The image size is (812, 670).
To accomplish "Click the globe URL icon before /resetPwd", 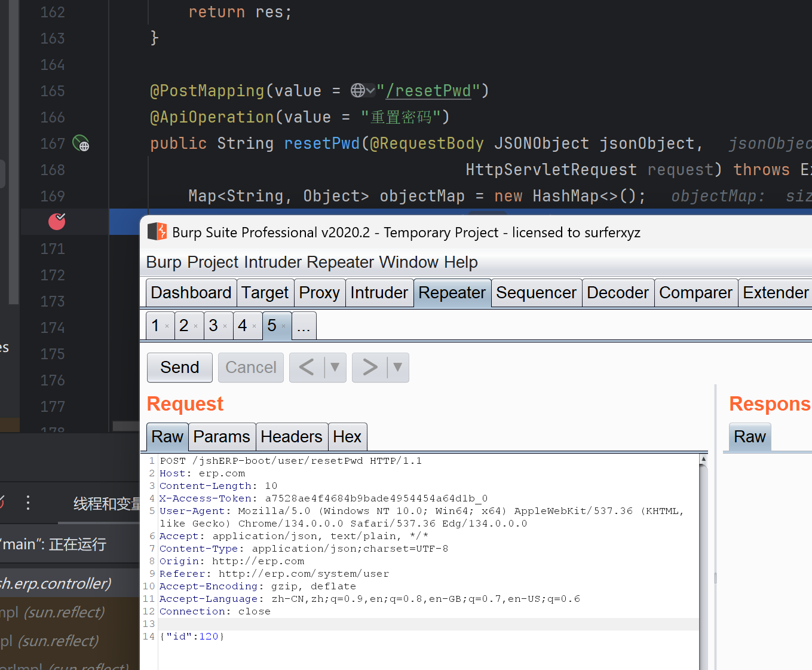I will [x=358, y=90].
